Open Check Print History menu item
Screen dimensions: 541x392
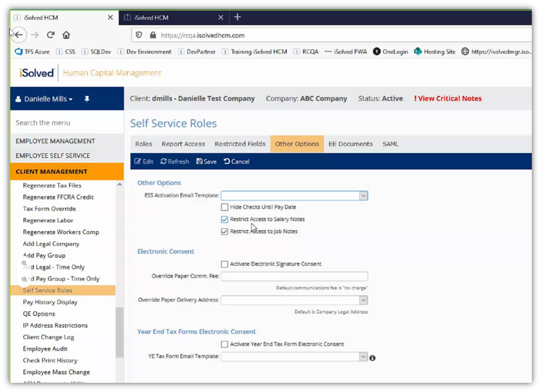coord(50,361)
